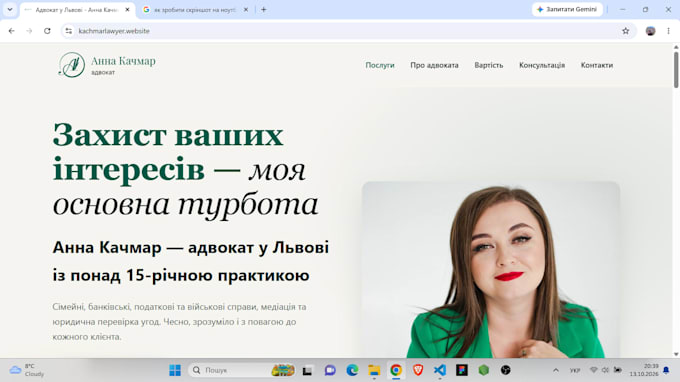Click the Анна Качмар site title
Viewport: 680px width, 382px height.
coord(123,61)
